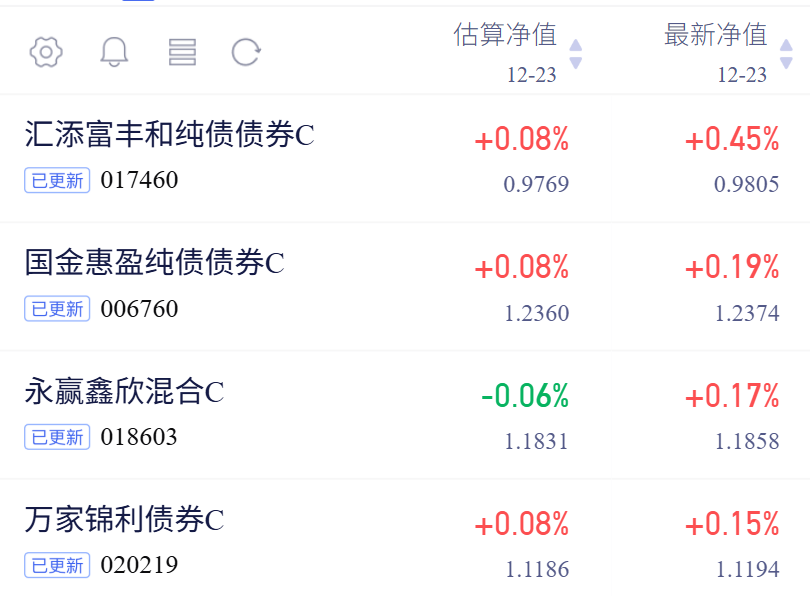810x596 pixels.
Task: Click the notification bell icon
Action: [114, 52]
